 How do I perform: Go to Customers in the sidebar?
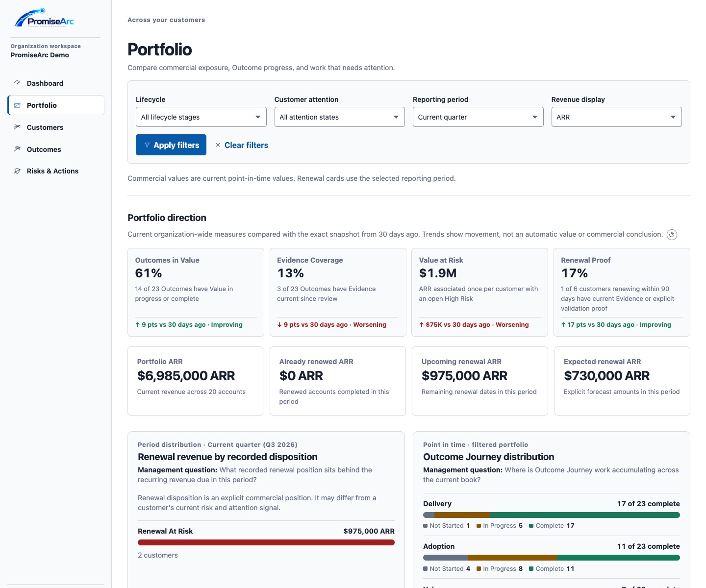(56, 127)
